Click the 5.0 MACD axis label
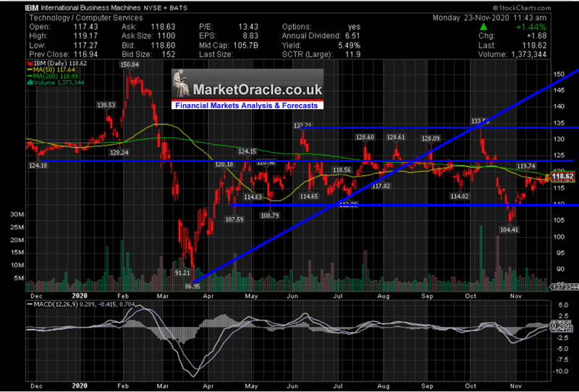The height and width of the screenshot is (392, 579). click(x=563, y=306)
